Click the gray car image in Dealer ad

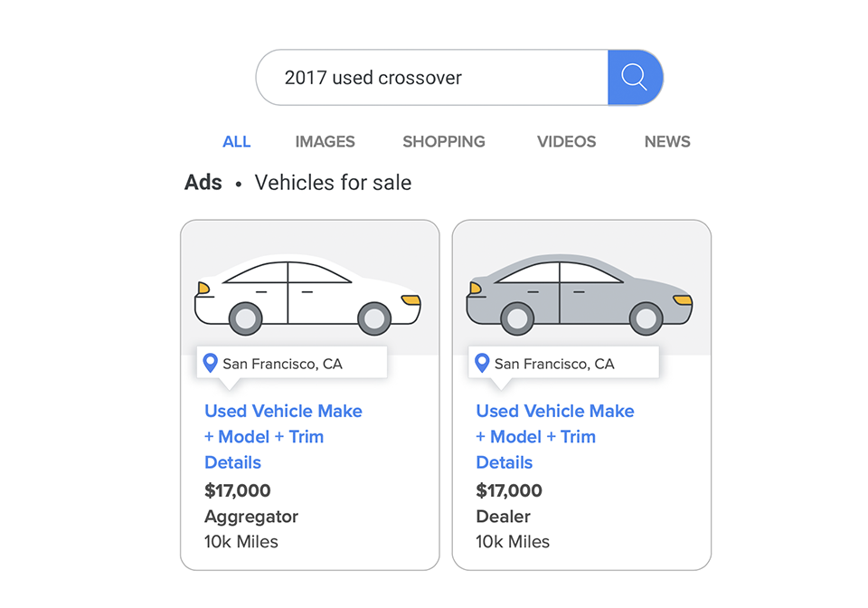tap(579, 295)
